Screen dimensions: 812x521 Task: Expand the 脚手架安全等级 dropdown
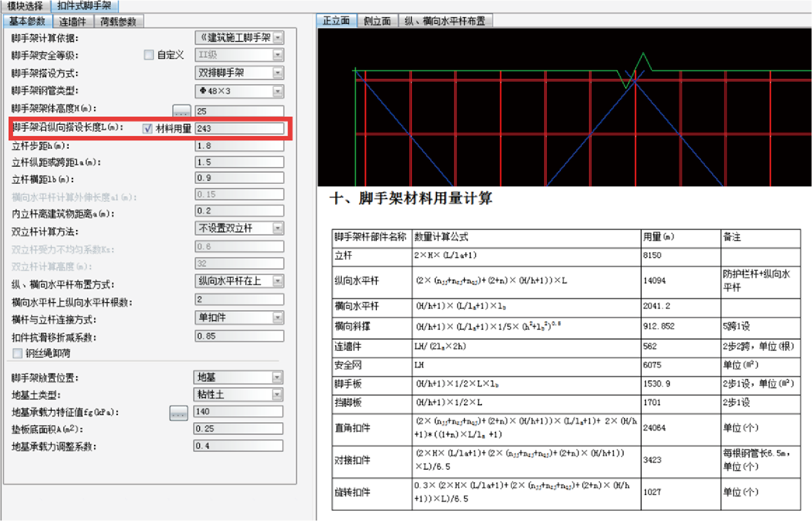(x=278, y=55)
